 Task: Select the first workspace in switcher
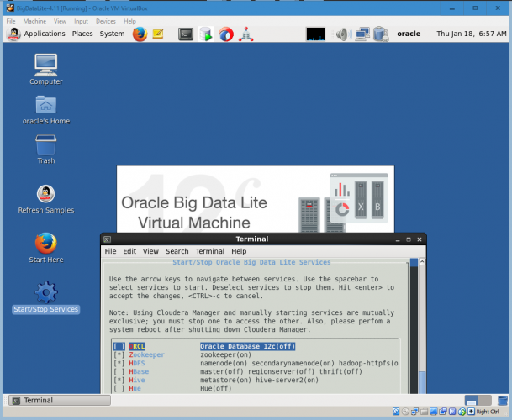pos(471,400)
